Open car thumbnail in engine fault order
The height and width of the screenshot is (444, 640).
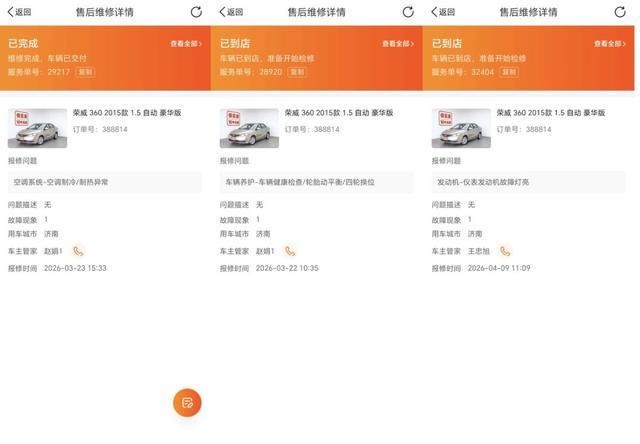coord(461,128)
